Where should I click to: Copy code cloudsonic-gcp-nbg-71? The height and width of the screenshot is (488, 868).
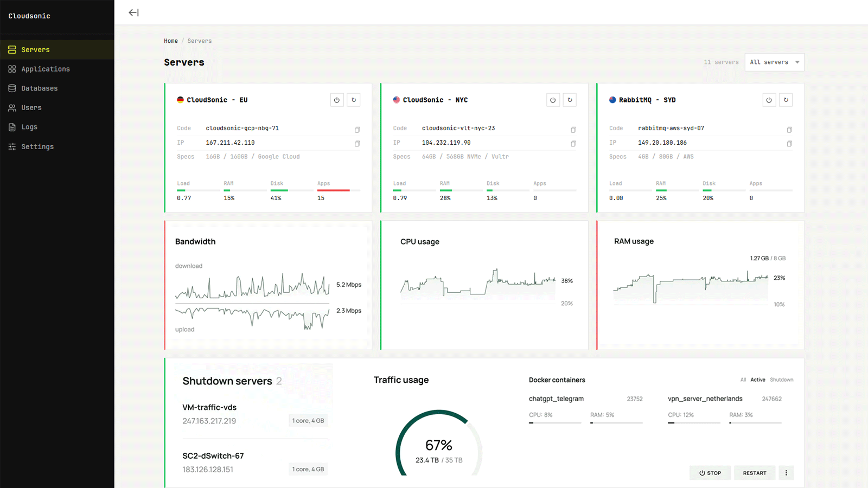pyautogui.click(x=357, y=130)
